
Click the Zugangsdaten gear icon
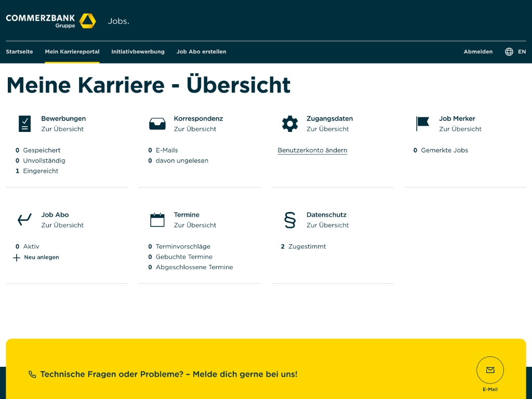click(x=289, y=123)
